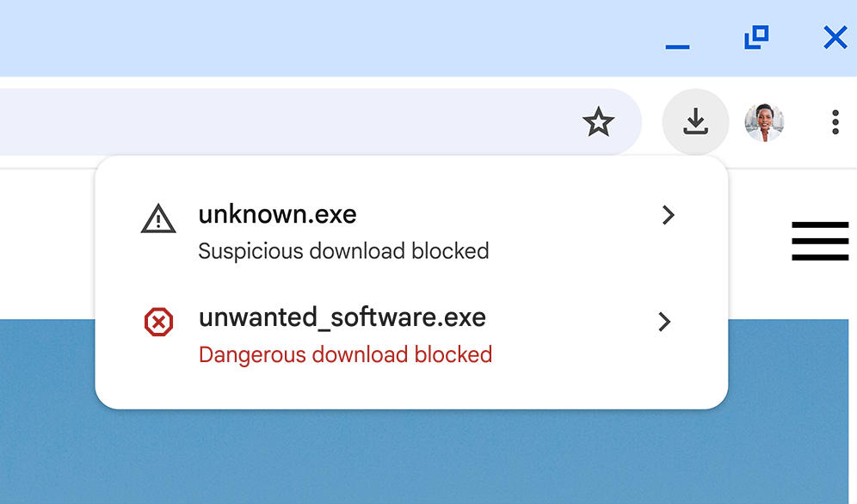
Task: Restore down the browser window
Action: (x=756, y=37)
